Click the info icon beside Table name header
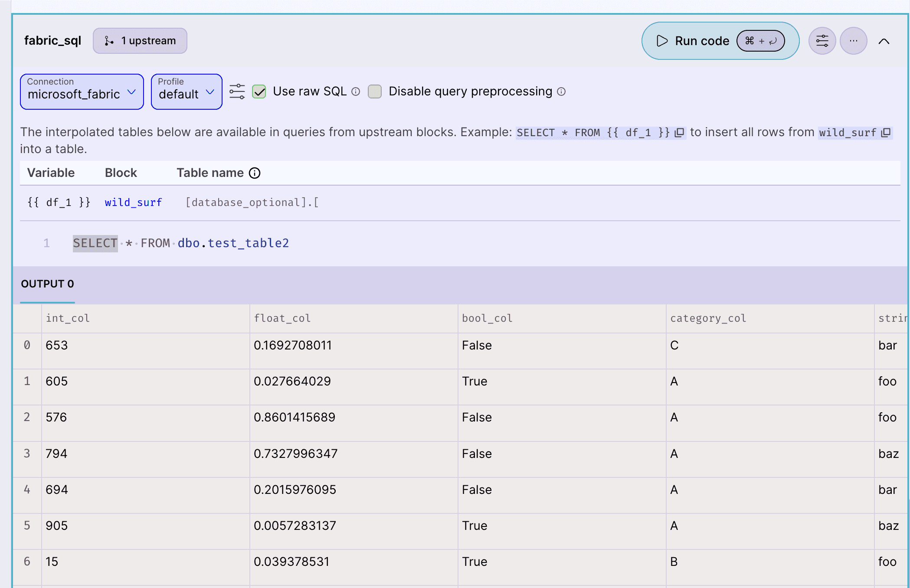 [255, 173]
